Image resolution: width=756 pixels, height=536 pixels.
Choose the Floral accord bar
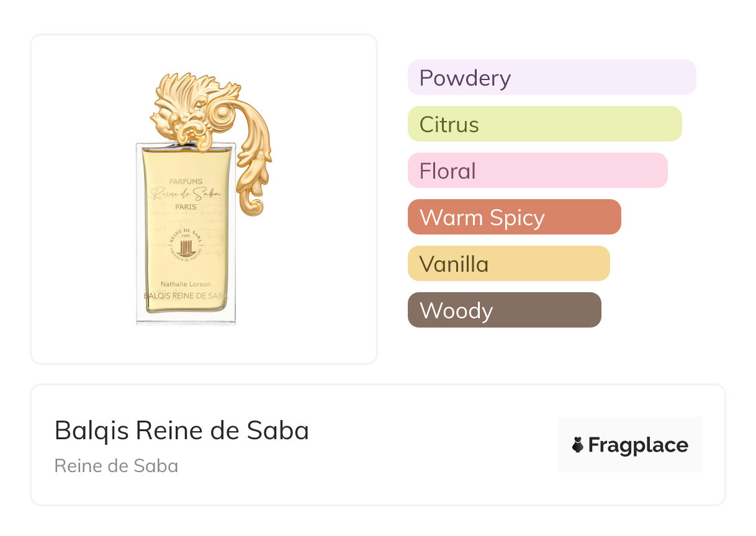[537, 171]
